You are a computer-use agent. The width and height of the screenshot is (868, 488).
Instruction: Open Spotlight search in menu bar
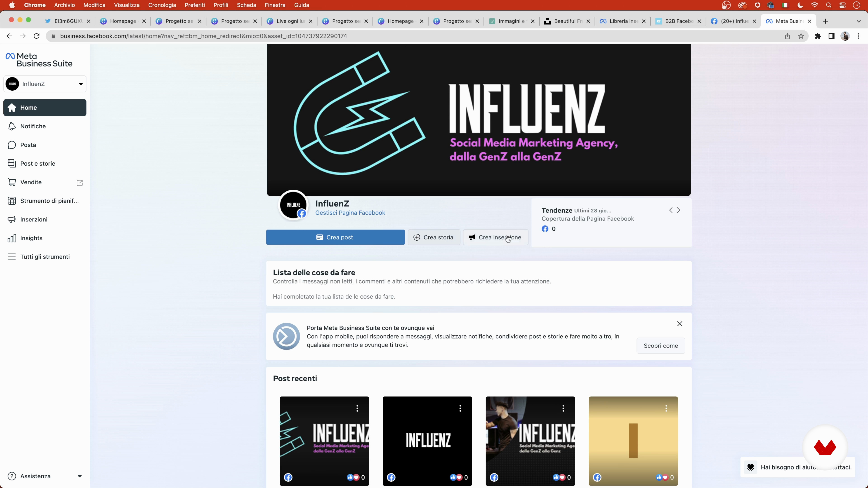click(x=829, y=5)
